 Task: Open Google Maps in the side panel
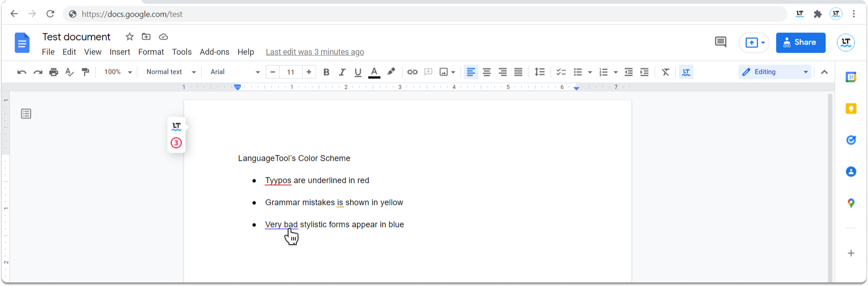pos(851,203)
